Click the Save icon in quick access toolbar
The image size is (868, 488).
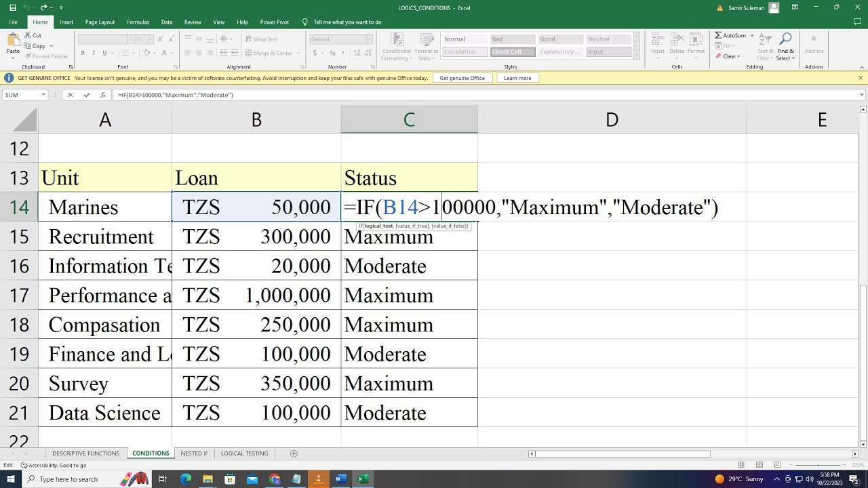click(x=12, y=7)
